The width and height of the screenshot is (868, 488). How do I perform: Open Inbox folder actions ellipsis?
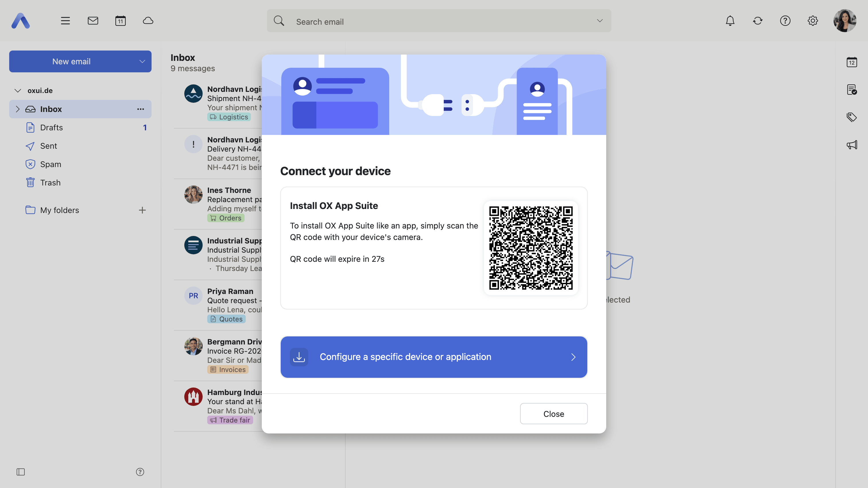141,109
